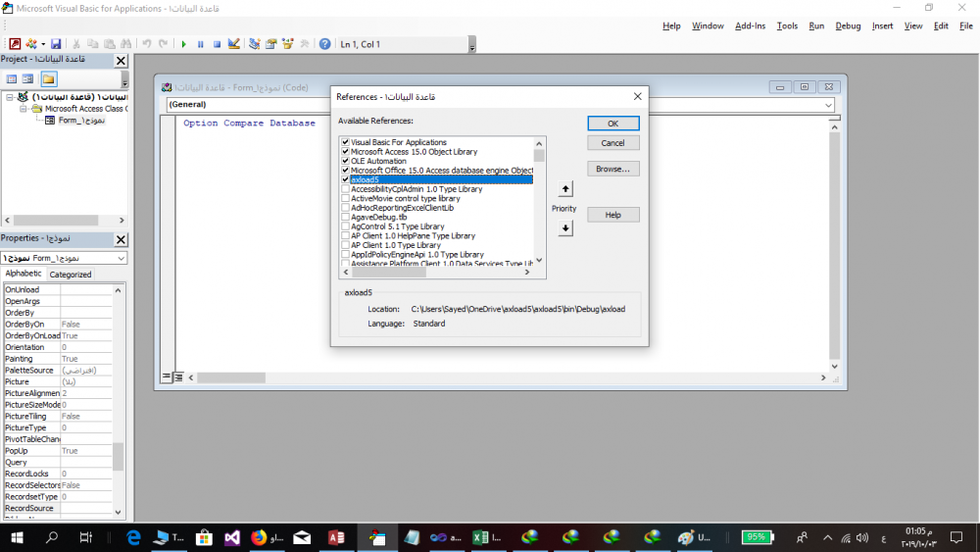
Task: Run the macro with the green play icon
Action: click(184, 44)
